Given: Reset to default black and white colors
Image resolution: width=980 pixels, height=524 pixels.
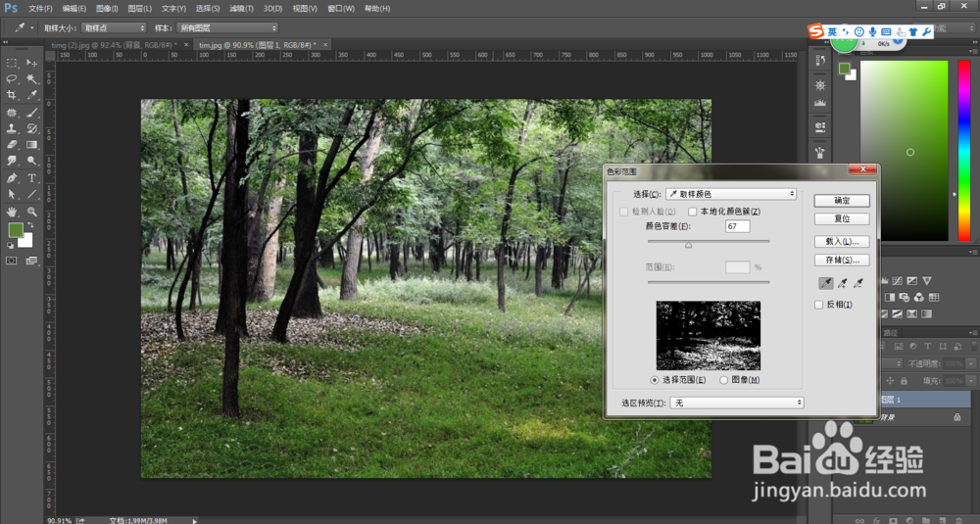Looking at the screenshot, I should click(10, 246).
